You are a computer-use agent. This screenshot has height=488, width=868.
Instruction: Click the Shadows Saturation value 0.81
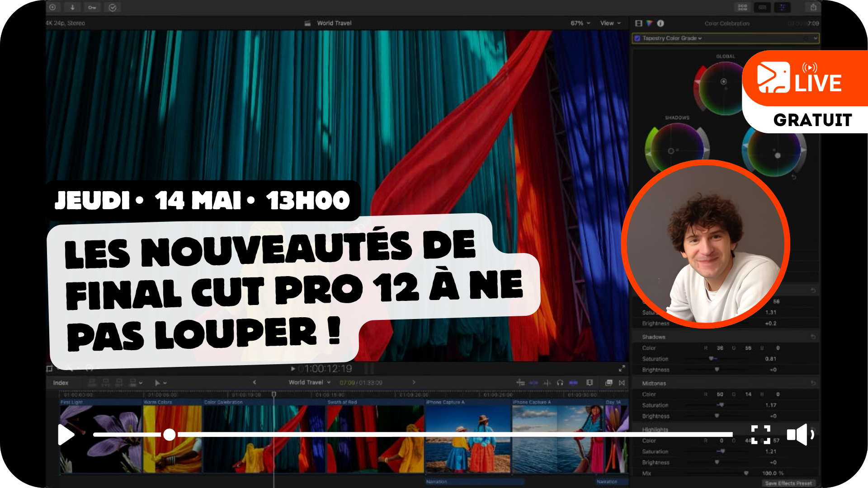771,359
